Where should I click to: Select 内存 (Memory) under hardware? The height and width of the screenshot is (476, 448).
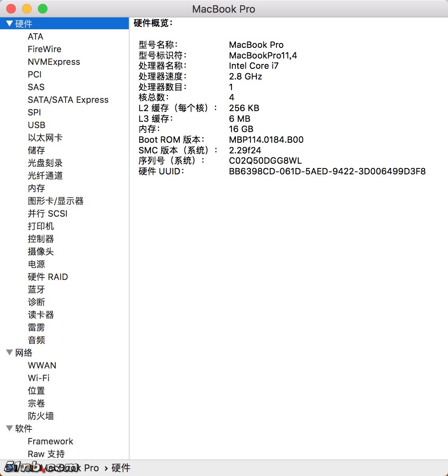tap(36, 188)
